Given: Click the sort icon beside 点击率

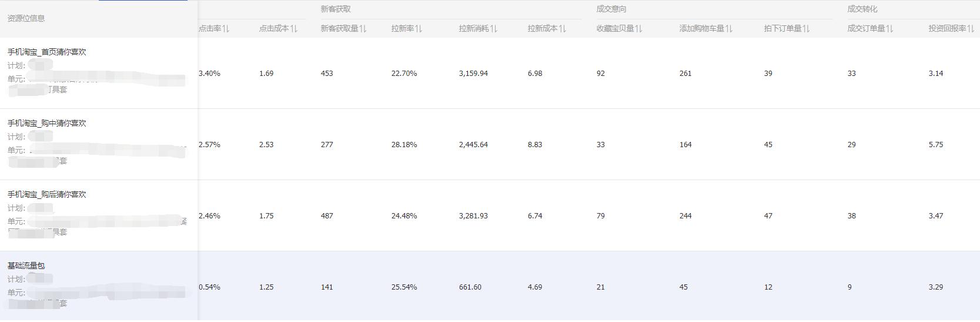Looking at the screenshot, I should pos(227,29).
